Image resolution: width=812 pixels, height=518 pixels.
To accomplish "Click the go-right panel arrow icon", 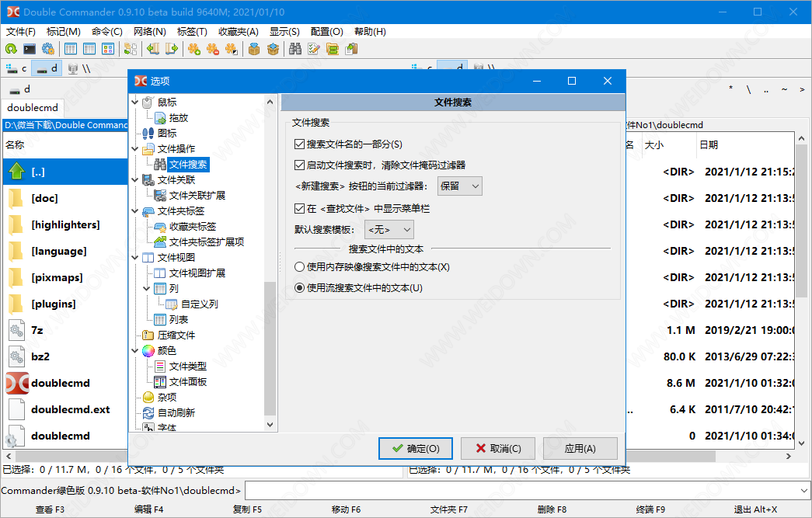I will click(x=172, y=49).
